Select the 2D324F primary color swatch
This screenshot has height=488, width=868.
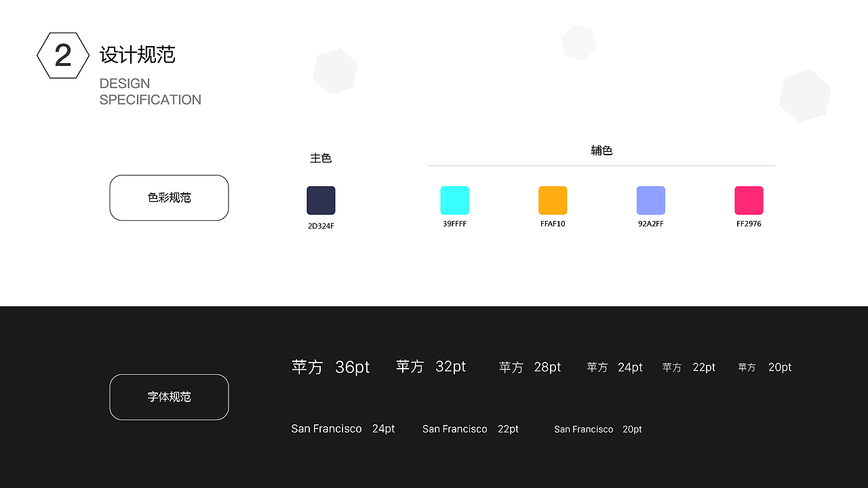(321, 199)
